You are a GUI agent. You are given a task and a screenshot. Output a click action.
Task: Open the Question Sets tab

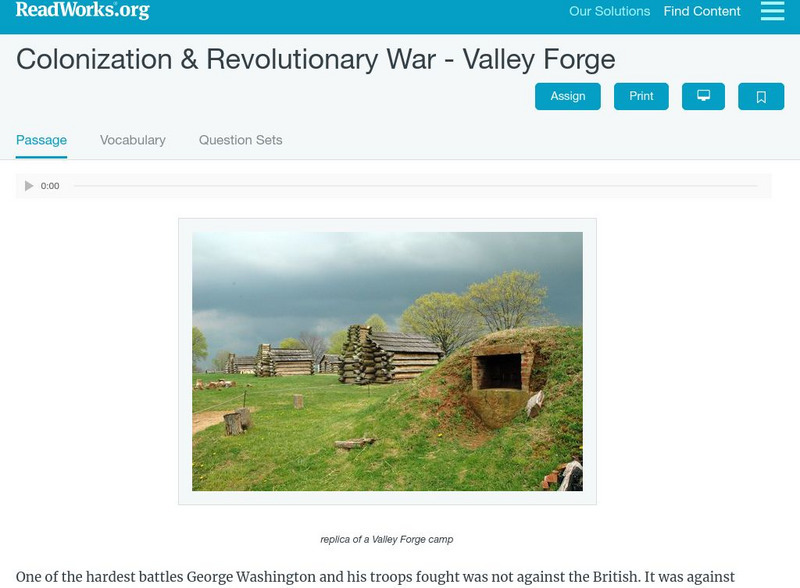(240, 140)
